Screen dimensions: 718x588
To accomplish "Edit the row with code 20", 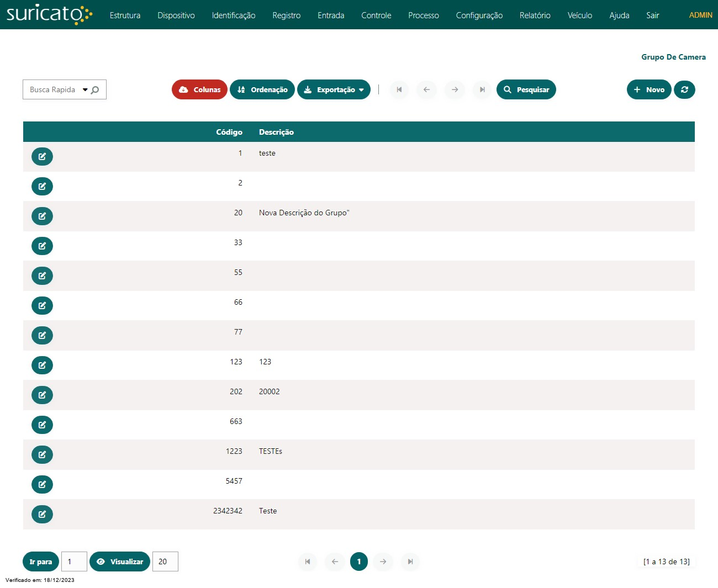I will [42, 216].
